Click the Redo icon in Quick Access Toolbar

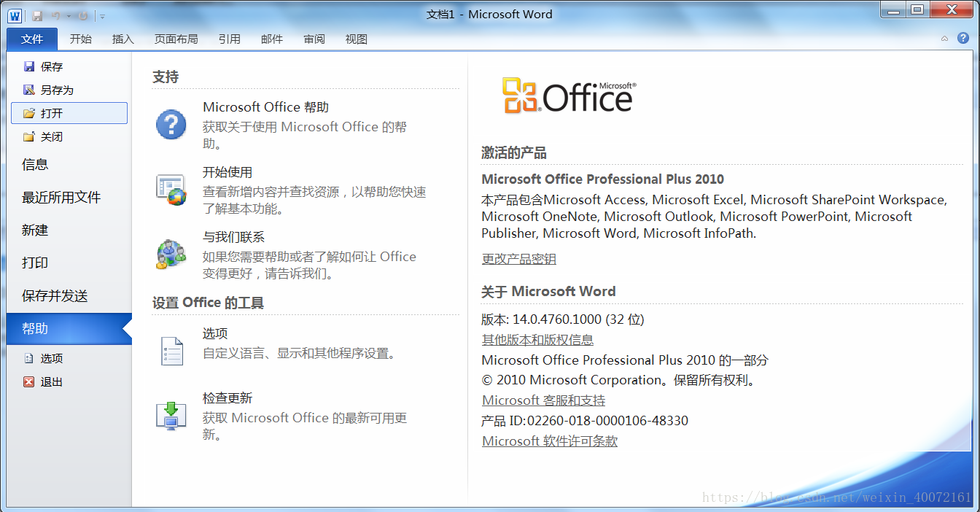coord(82,15)
